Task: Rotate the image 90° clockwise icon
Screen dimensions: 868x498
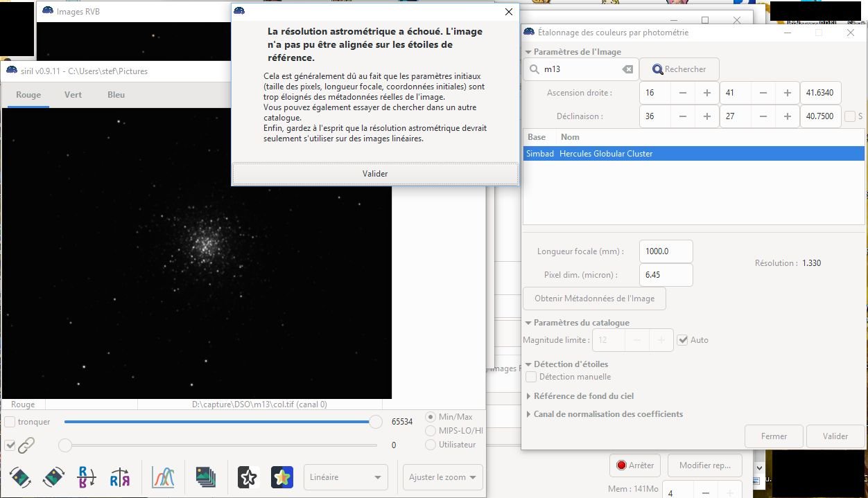Action: [x=53, y=477]
